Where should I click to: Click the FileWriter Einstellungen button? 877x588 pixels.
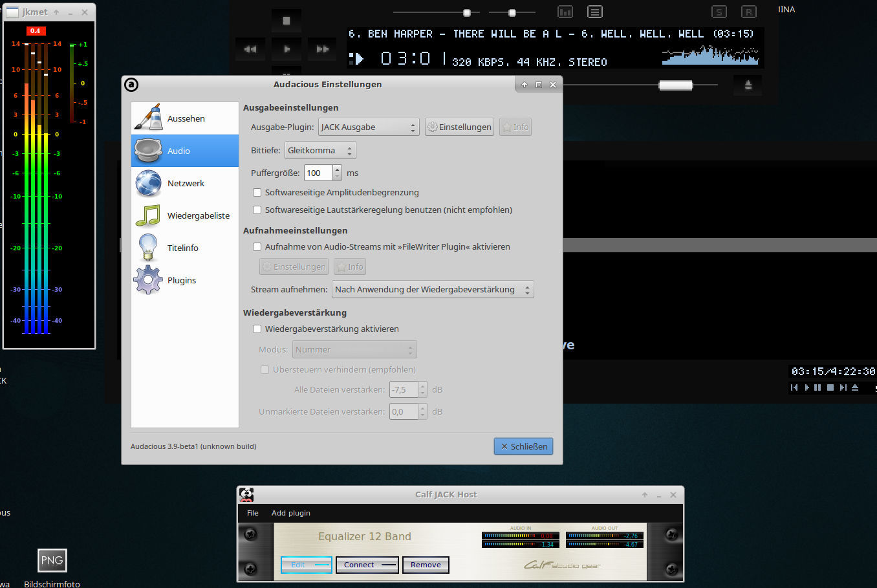click(294, 267)
